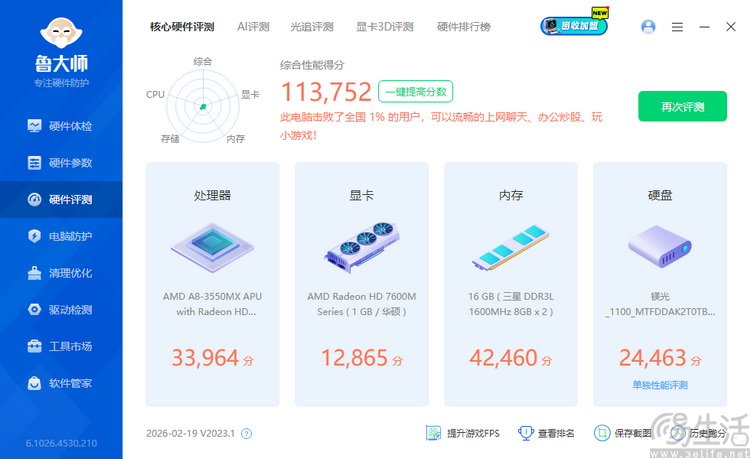Open 硬件体检 in the sidebar
750x459 pixels.
[60, 126]
